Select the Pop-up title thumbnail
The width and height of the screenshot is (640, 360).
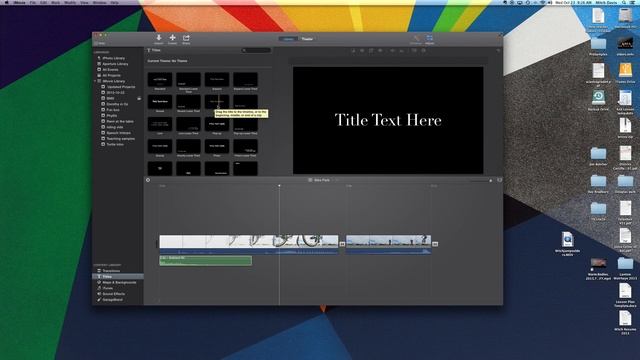(217, 124)
